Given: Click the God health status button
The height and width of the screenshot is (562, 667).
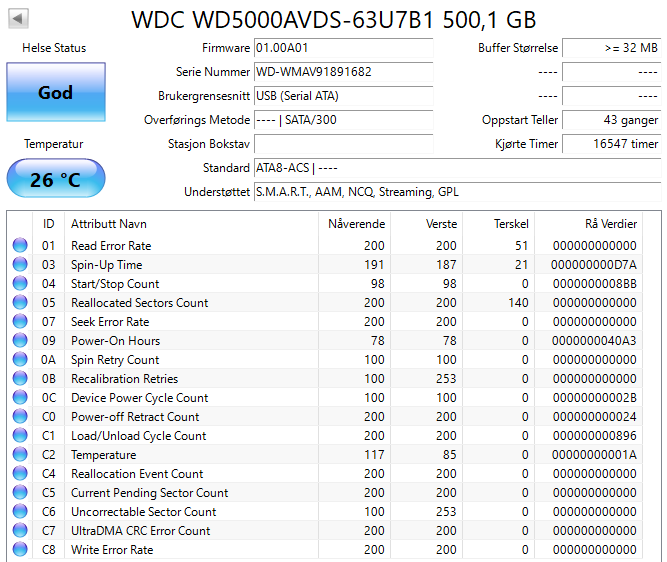Looking at the screenshot, I should pyautogui.click(x=55, y=92).
